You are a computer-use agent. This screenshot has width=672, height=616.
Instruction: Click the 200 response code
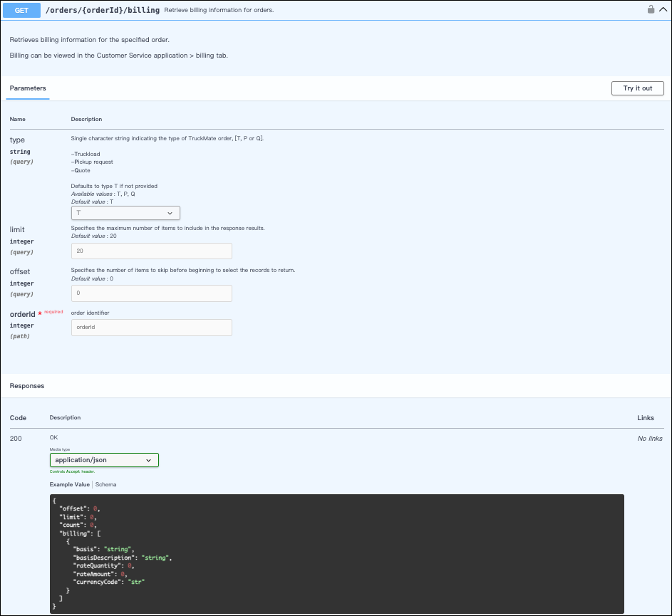click(16, 438)
